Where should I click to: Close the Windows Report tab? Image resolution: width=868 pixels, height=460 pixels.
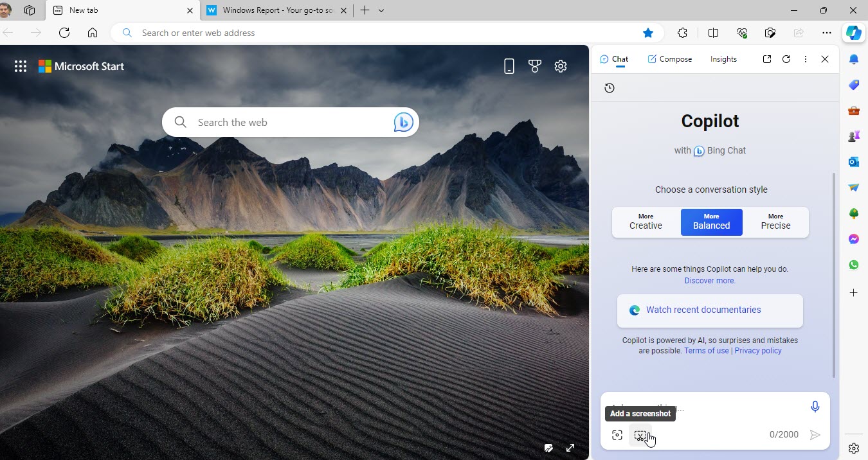click(x=343, y=10)
